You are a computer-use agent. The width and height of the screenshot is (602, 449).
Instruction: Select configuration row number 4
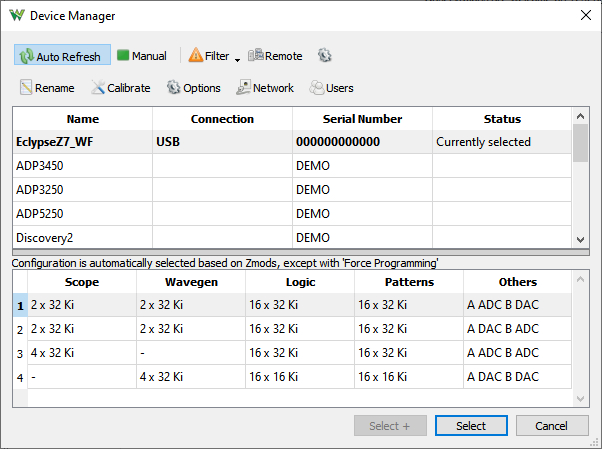[20, 377]
